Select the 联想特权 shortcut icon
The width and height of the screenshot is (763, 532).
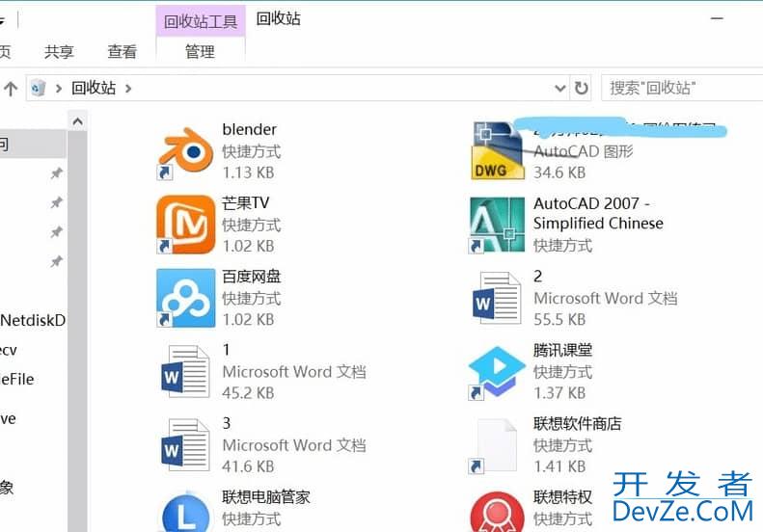[x=497, y=512]
